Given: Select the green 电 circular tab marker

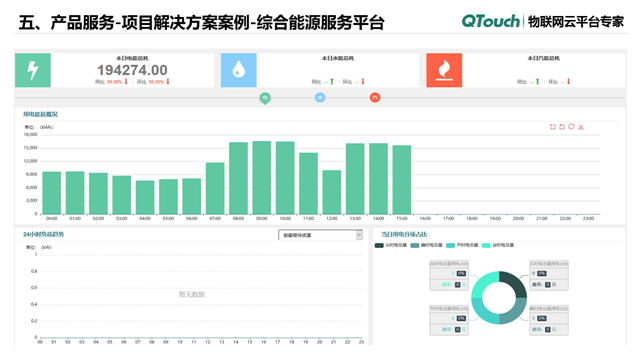Looking at the screenshot, I should point(265,98).
